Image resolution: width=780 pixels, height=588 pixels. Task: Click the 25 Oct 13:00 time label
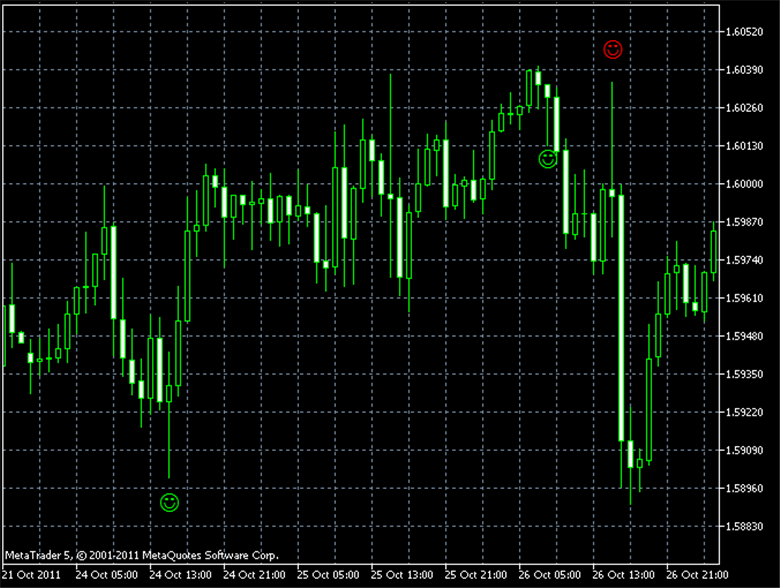pos(402,575)
